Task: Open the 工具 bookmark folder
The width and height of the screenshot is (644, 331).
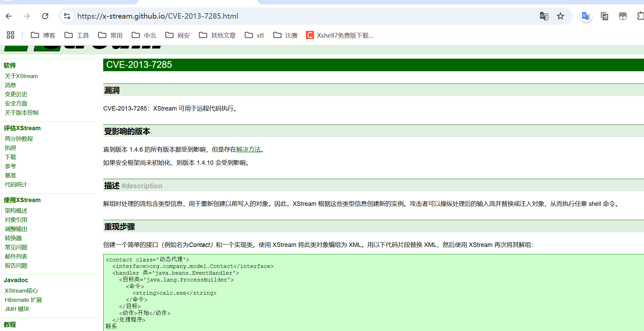Action: coord(77,35)
